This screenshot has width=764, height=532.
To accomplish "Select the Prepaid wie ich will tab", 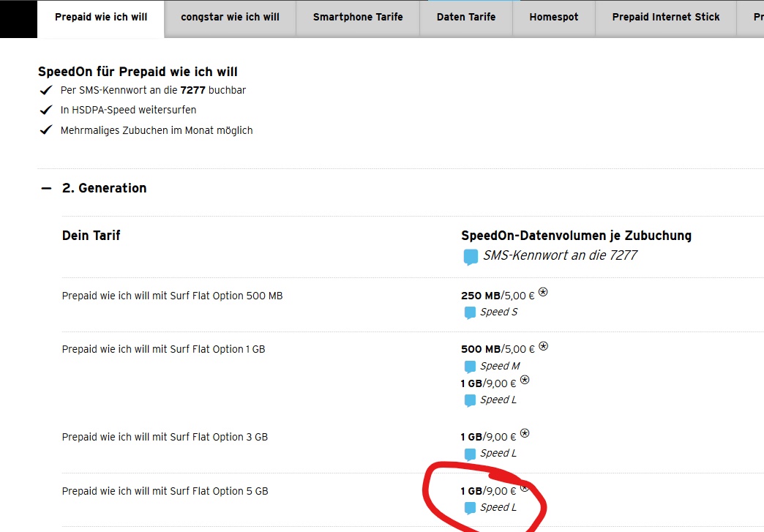I will click(101, 17).
